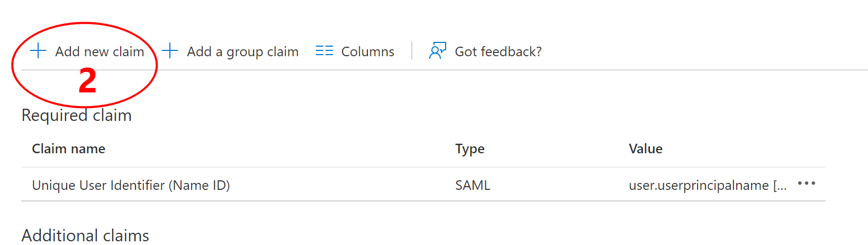
Task: Select the Value column header
Action: point(645,149)
